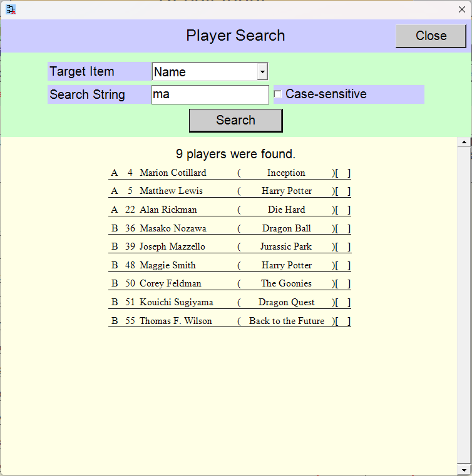Click the scrollbar down arrow

pyautogui.click(x=464, y=470)
